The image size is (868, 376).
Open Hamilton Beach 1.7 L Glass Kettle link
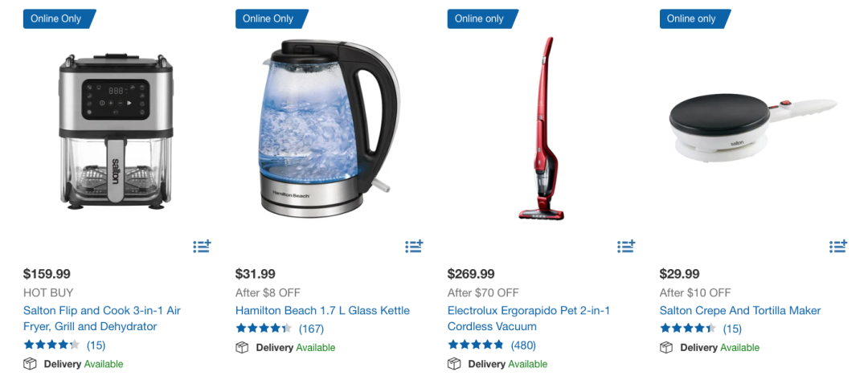323,311
